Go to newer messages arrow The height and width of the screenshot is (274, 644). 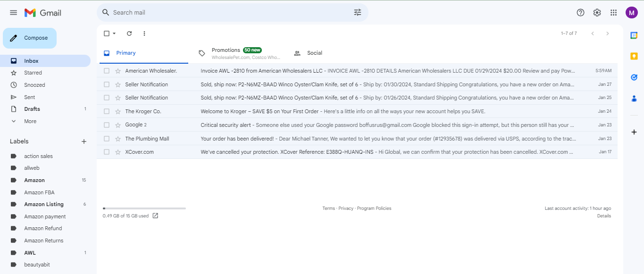tap(593, 33)
